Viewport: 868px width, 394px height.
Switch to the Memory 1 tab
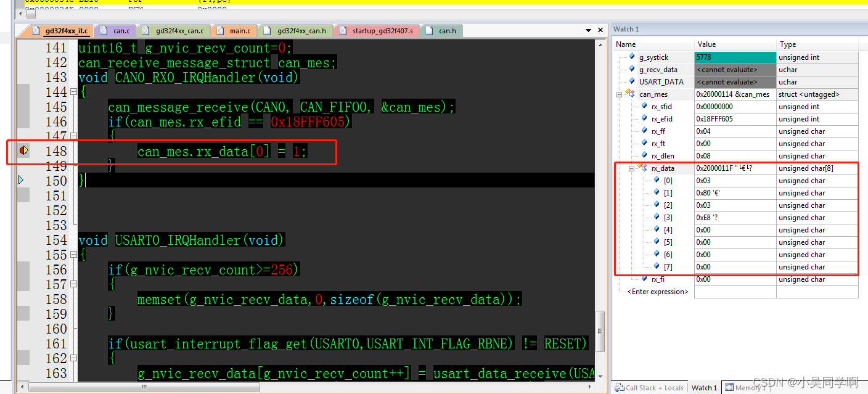point(745,388)
